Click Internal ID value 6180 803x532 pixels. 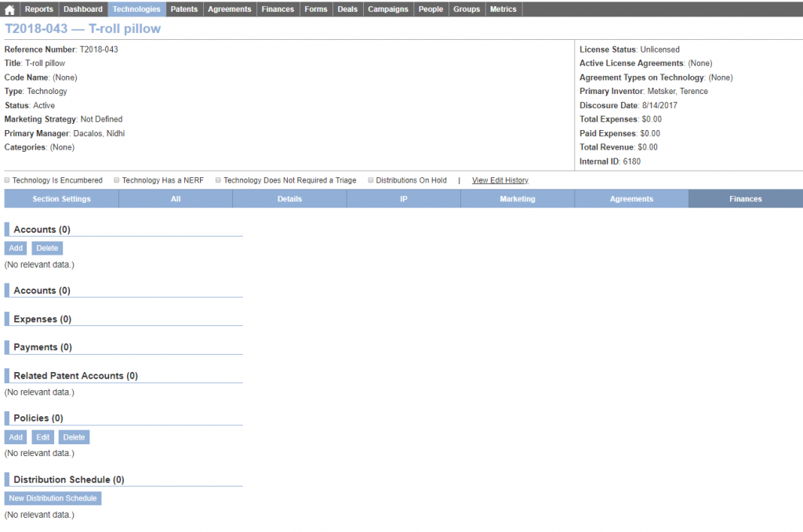tap(631, 161)
